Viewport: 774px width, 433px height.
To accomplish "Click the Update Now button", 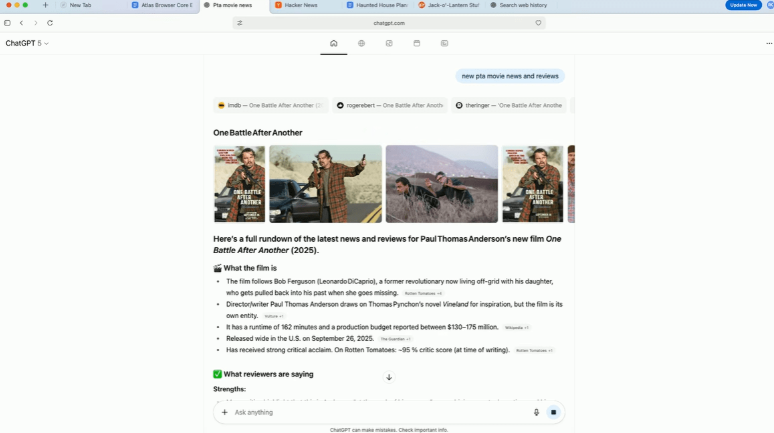I will coord(743,5).
